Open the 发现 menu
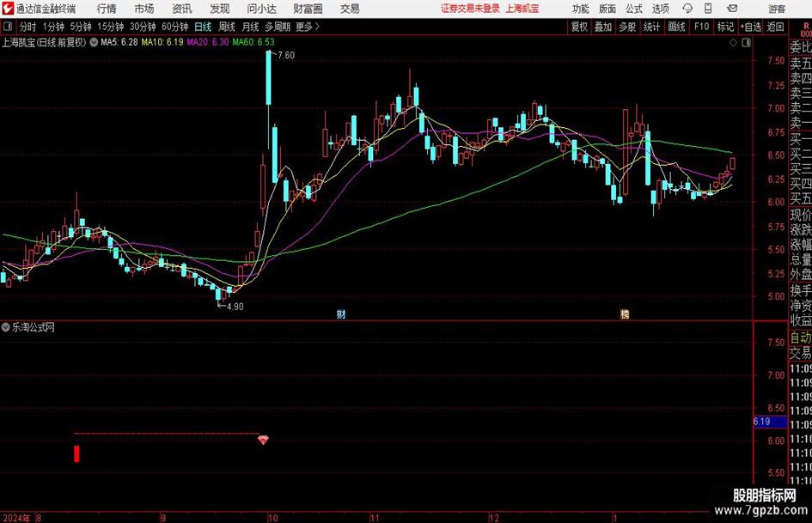The height and width of the screenshot is (523, 812). tap(220, 9)
